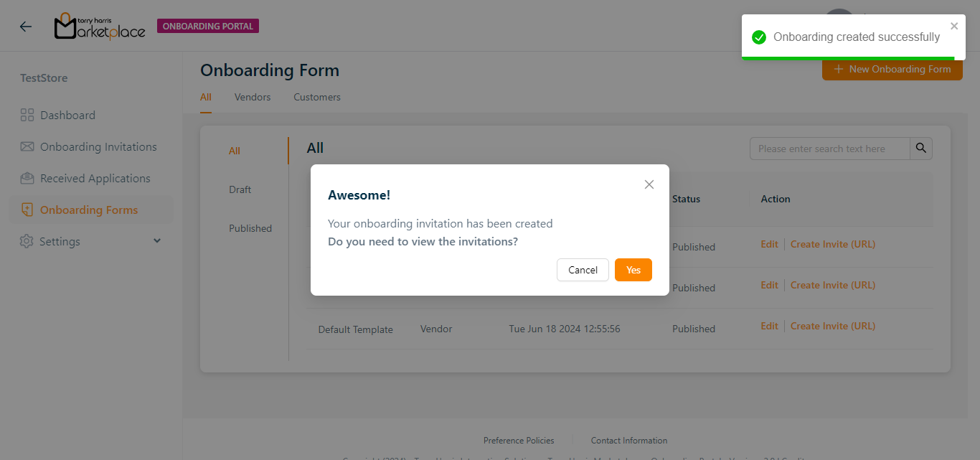
Task: Select the Published filter
Action: point(250,228)
